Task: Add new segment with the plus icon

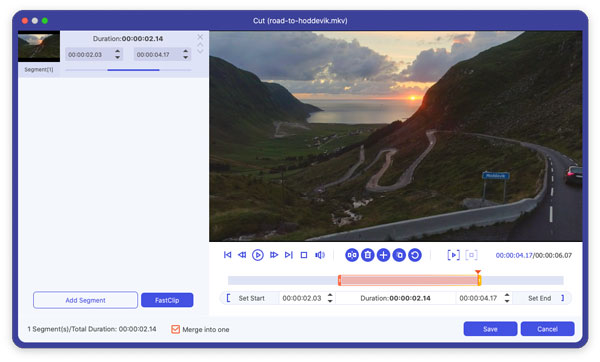Action: (x=383, y=255)
